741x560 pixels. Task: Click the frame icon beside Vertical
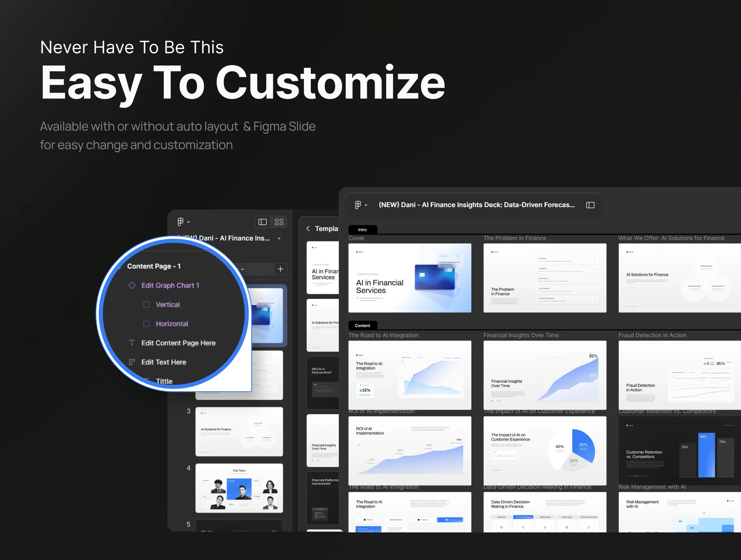click(x=146, y=305)
